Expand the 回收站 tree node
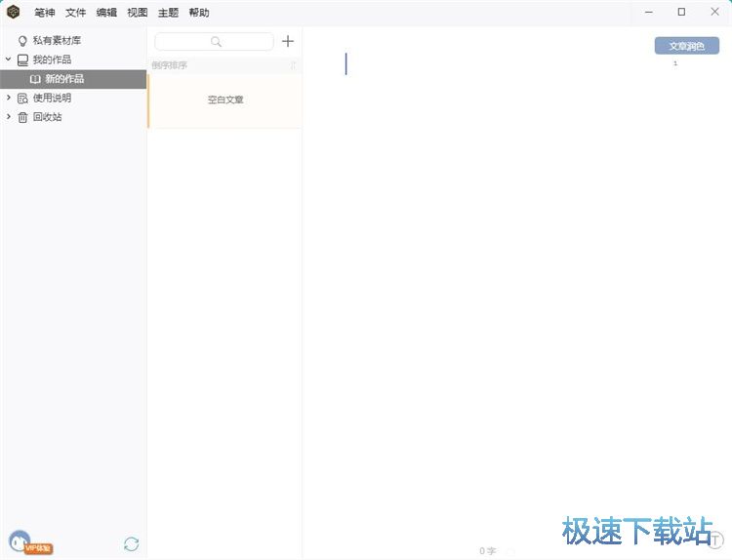The height and width of the screenshot is (560, 732). [8, 117]
